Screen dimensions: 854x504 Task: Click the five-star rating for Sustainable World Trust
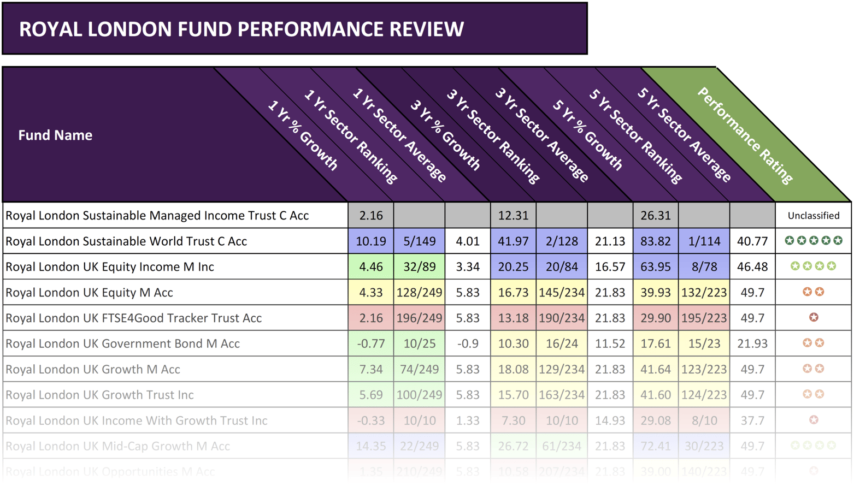click(x=814, y=241)
